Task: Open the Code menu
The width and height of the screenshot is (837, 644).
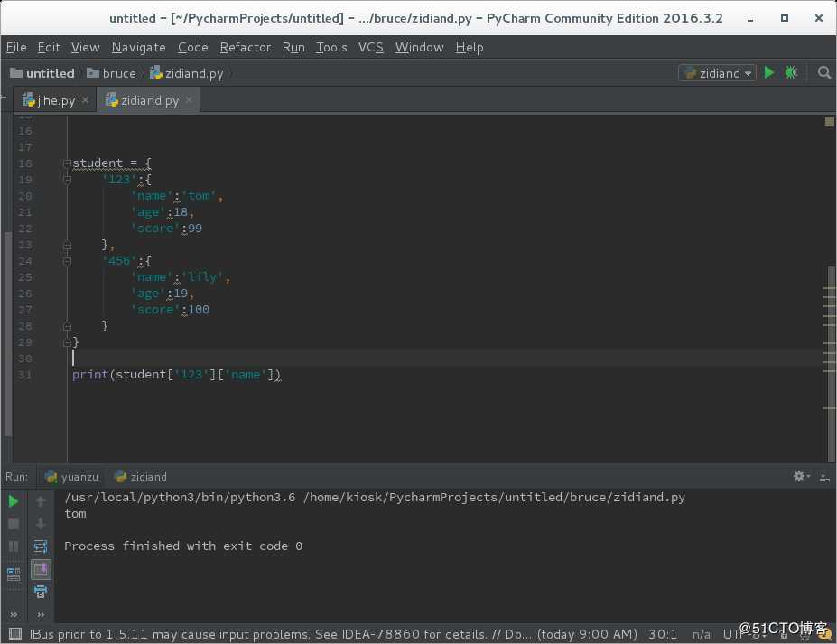Action: pos(192,48)
